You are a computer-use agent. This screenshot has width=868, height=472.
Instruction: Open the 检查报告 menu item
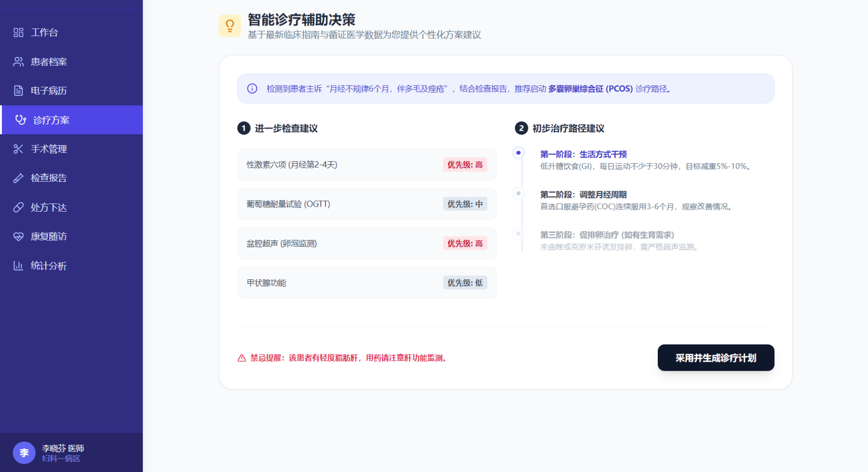[48, 178]
